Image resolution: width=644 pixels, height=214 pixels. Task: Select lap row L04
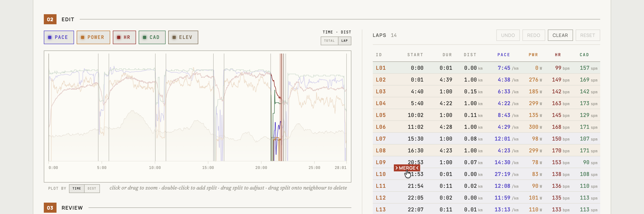(486, 103)
